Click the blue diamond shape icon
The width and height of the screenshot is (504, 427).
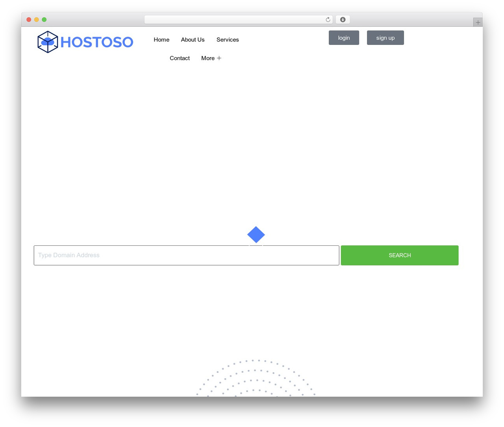(x=256, y=235)
